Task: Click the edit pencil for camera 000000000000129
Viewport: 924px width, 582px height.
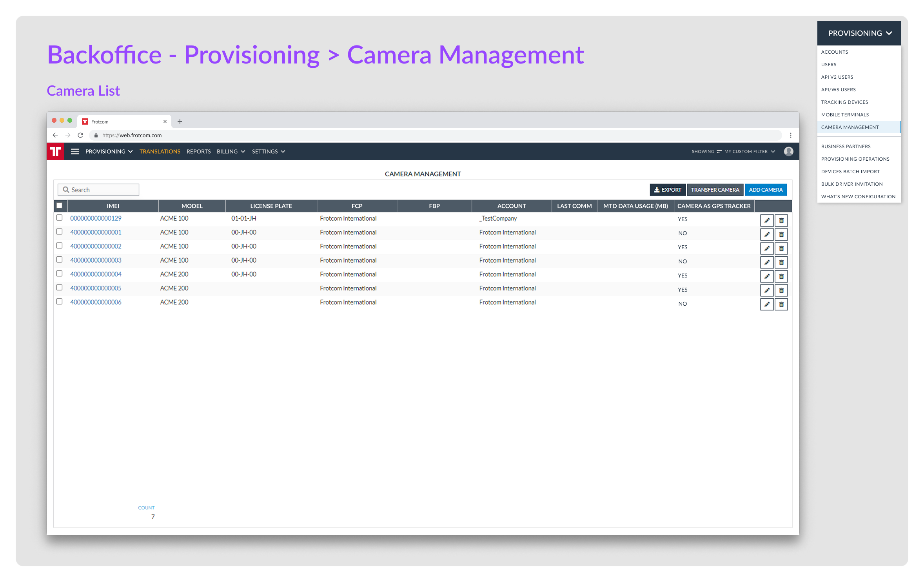Action: [x=766, y=220]
